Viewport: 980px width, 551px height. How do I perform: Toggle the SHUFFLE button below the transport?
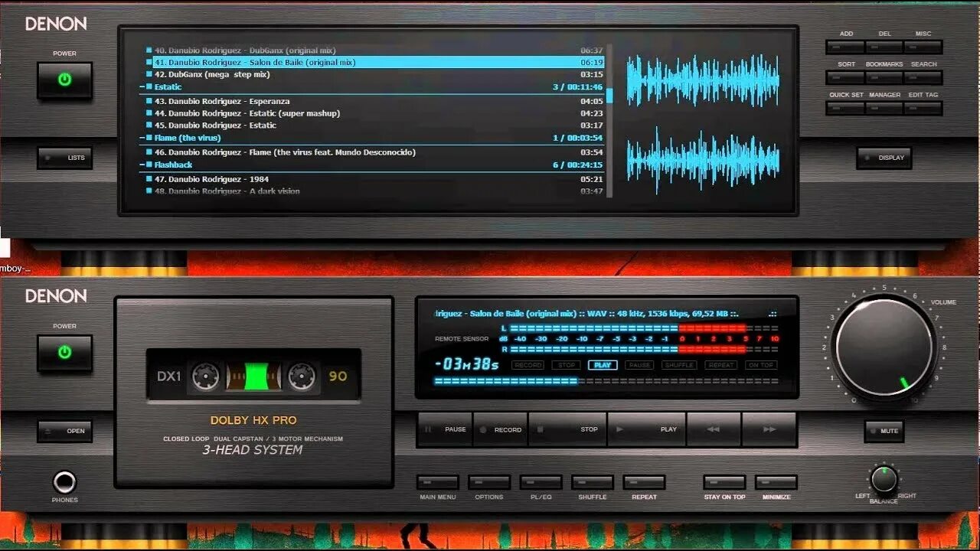click(x=593, y=482)
